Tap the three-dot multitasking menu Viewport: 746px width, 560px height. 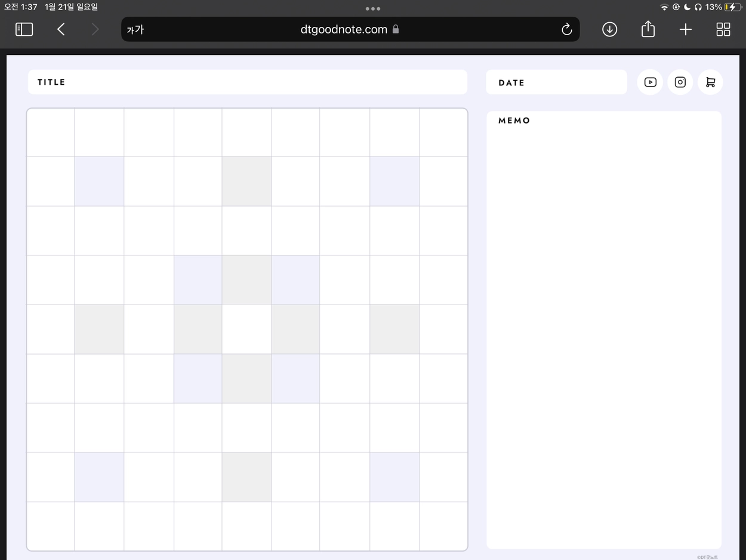coord(373,8)
